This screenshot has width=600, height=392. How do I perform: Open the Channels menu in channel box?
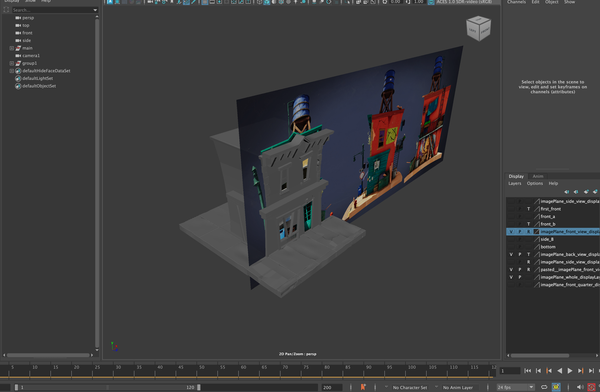516,2
